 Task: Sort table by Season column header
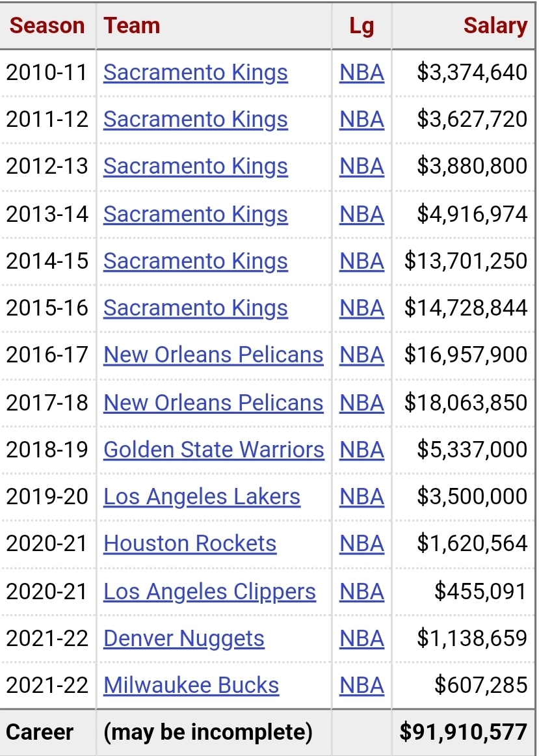[x=47, y=25]
